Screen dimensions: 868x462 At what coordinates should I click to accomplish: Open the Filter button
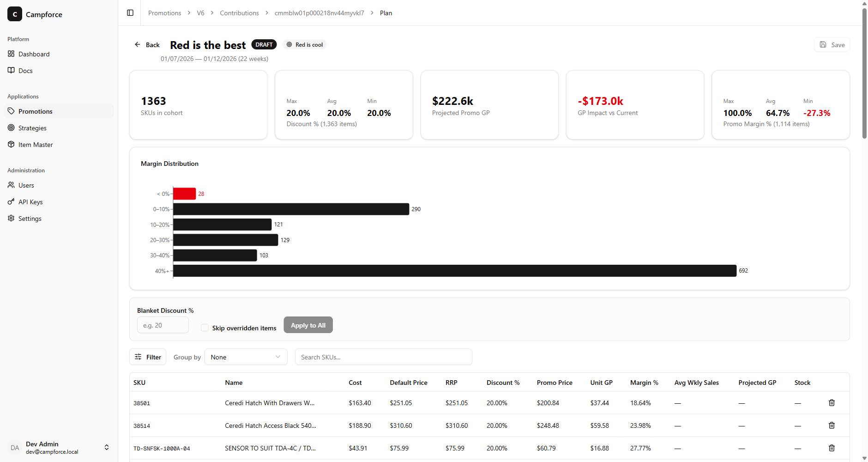point(148,357)
